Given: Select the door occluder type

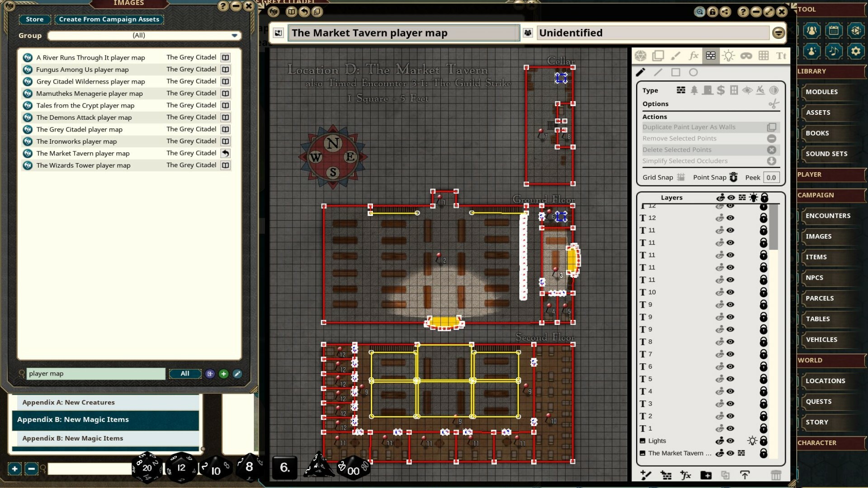Looking at the screenshot, I should (708, 90).
